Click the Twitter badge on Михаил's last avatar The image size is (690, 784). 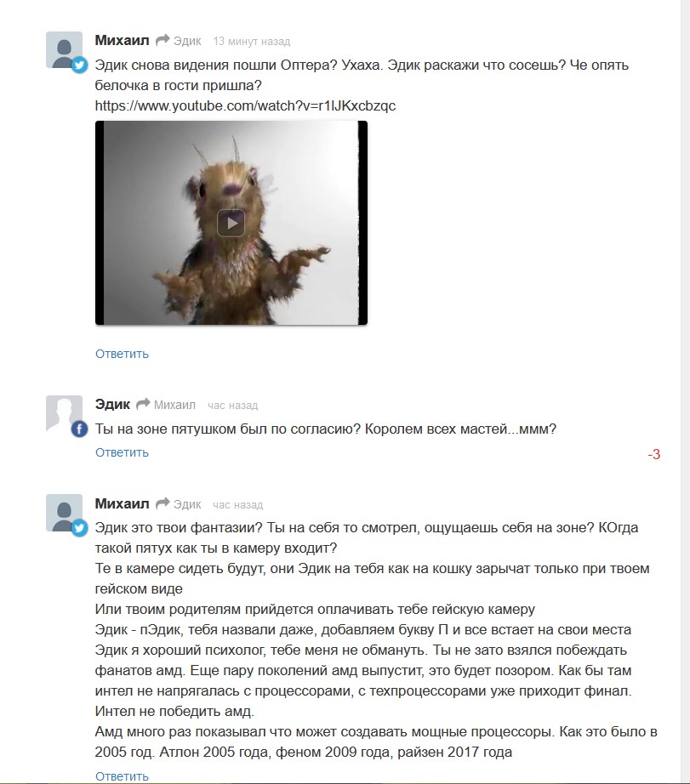coord(79,528)
